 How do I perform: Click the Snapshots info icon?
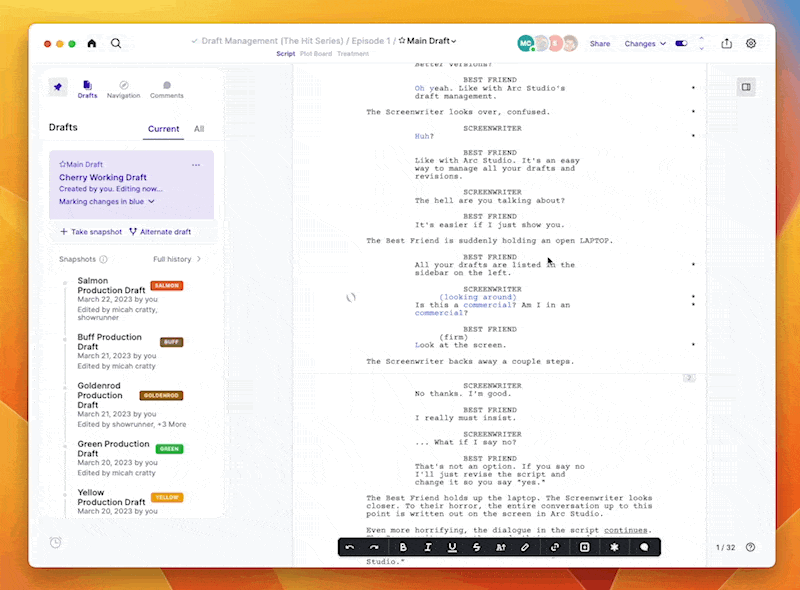coord(103,259)
